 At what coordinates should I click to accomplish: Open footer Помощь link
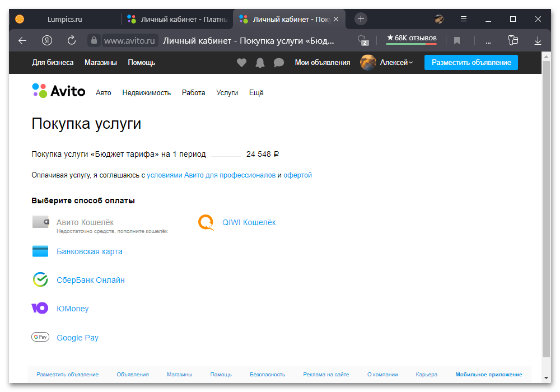click(221, 375)
